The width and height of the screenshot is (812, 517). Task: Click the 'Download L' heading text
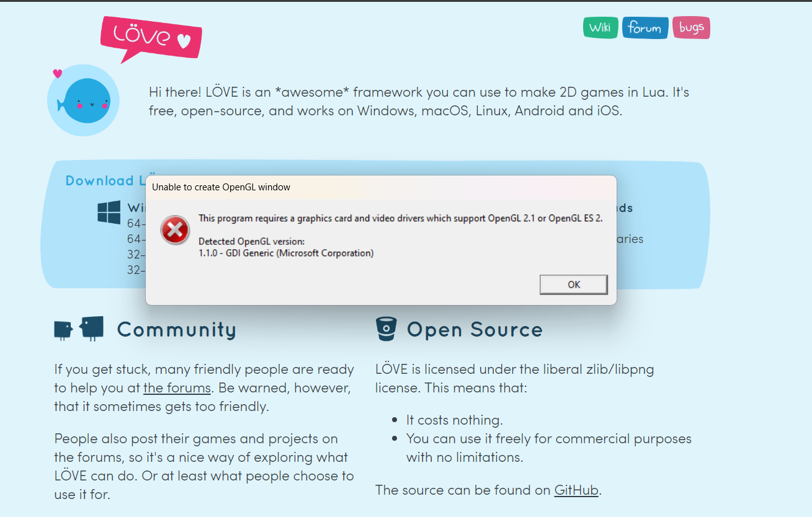click(105, 180)
